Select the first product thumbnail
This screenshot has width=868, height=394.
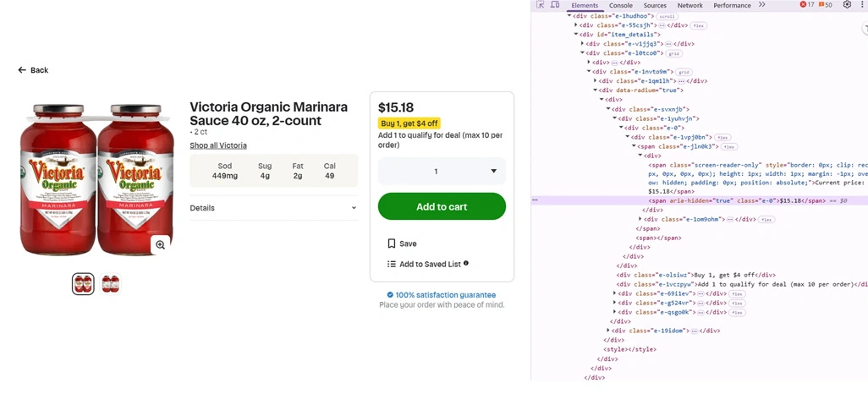pyautogui.click(x=83, y=284)
